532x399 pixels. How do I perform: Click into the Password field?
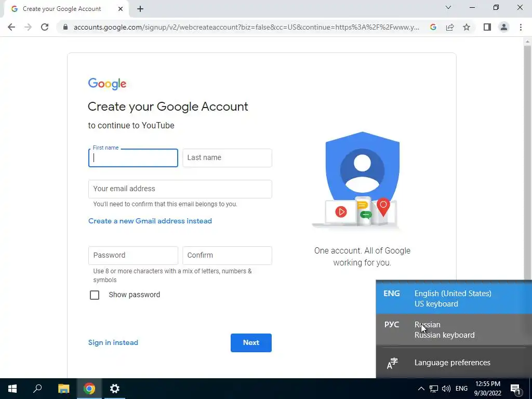click(x=133, y=256)
